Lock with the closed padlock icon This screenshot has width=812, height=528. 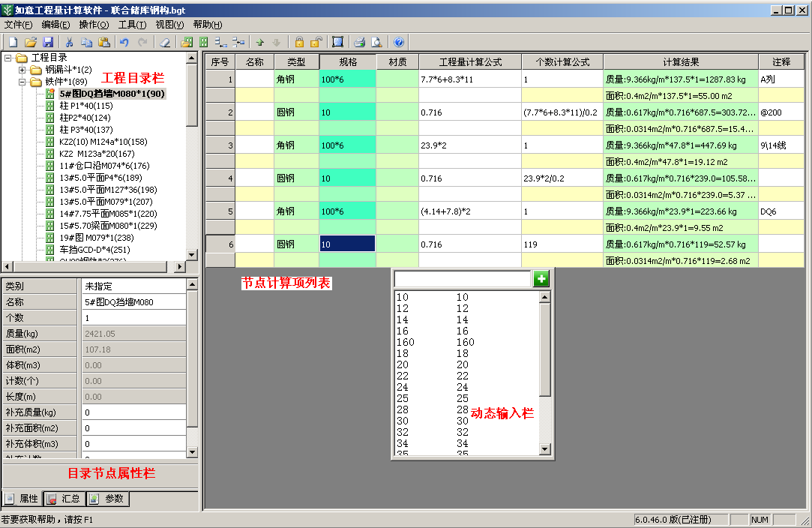click(x=299, y=42)
